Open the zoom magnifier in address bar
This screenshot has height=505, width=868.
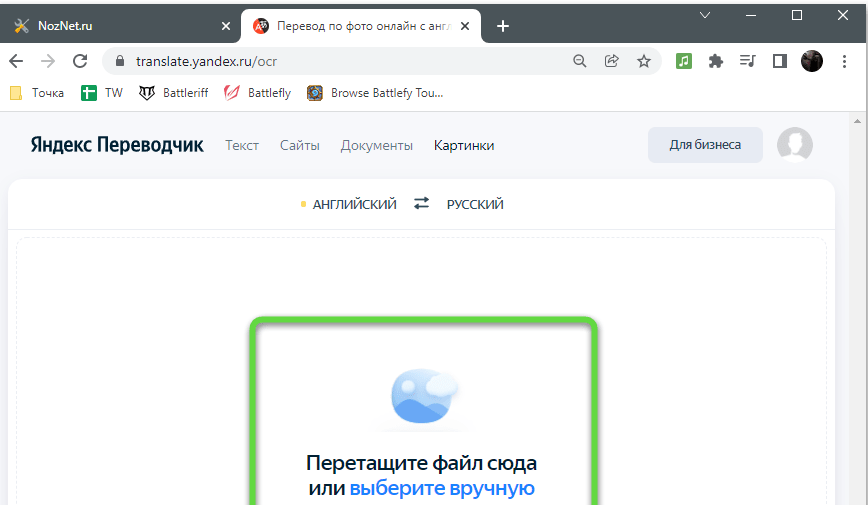(580, 61)
